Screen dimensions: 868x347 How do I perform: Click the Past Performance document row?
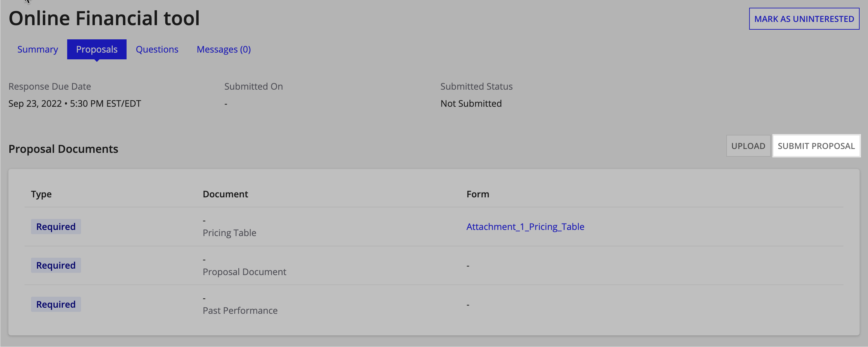click(240, 310)
